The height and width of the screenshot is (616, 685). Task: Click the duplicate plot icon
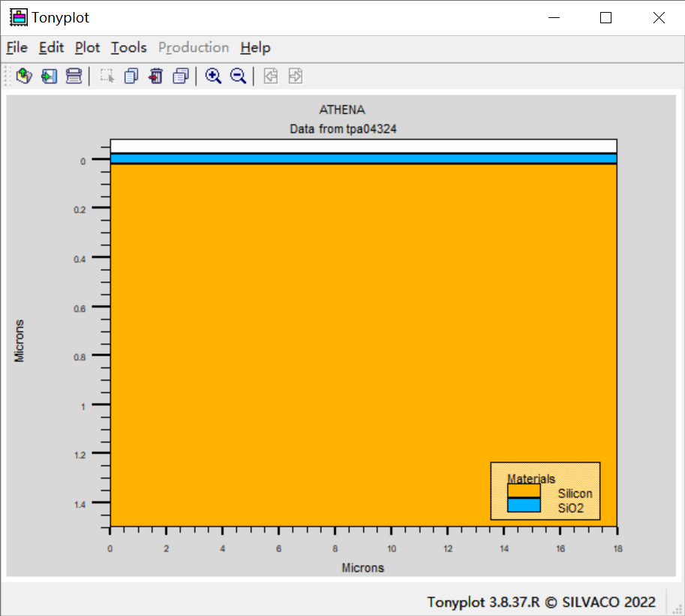pos(131,76)
